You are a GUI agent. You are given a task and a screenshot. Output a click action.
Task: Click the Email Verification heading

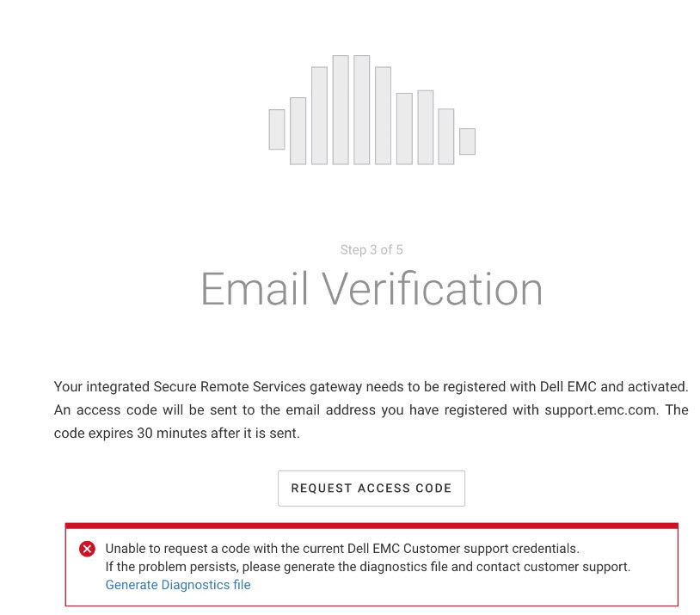pos(371,290)
